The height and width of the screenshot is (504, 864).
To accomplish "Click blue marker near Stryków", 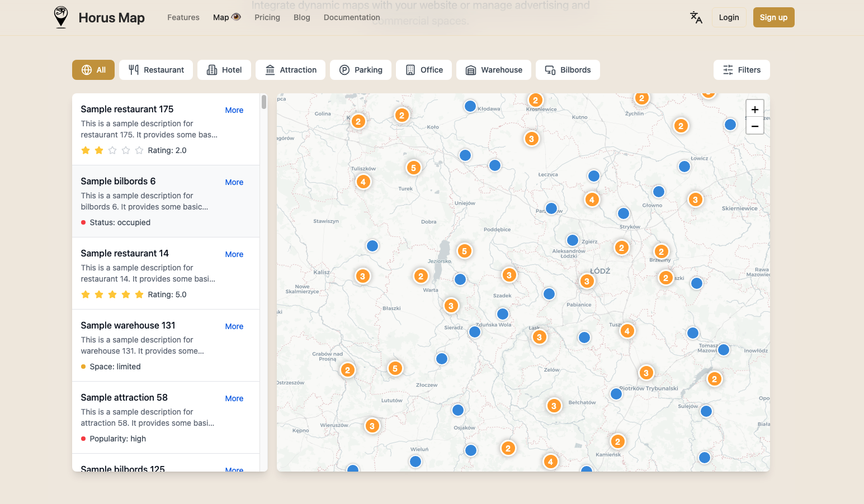I will click(624, 213).
